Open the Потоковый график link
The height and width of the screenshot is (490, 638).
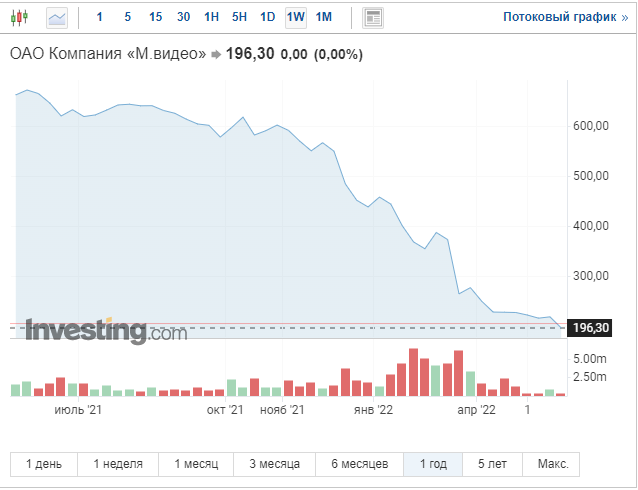[x=566, y=17]
